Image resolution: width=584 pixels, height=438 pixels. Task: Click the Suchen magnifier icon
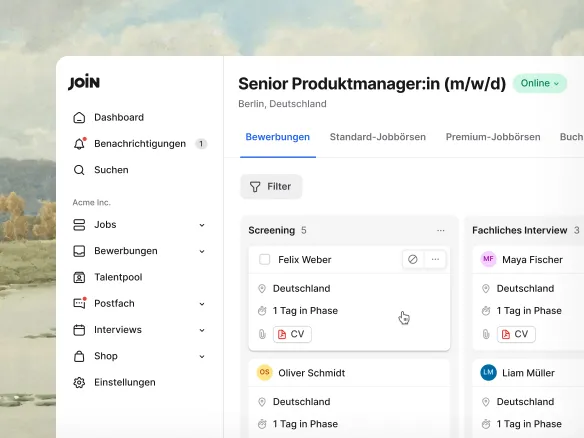pyautogui.click(x=79, y=170)
